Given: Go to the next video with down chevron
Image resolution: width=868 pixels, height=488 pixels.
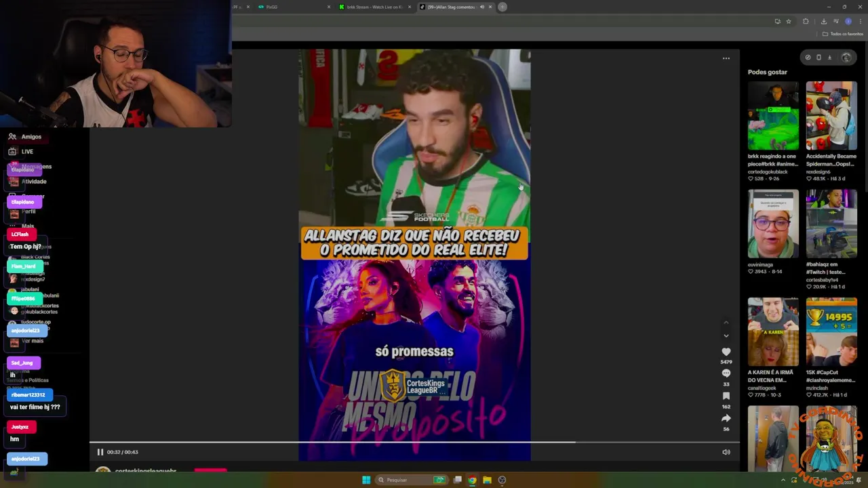Looking at the screenshot, I should [x=726, y=335].
